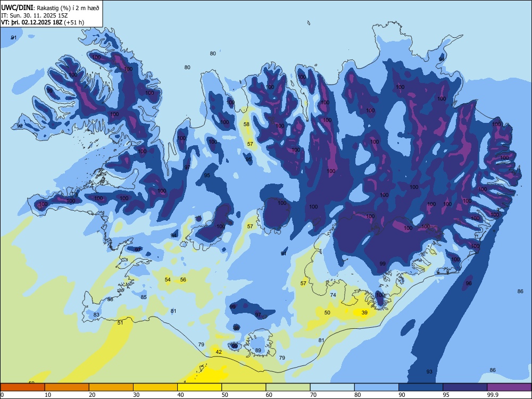Click the '54' humidity value on the map

coord(168,280)
